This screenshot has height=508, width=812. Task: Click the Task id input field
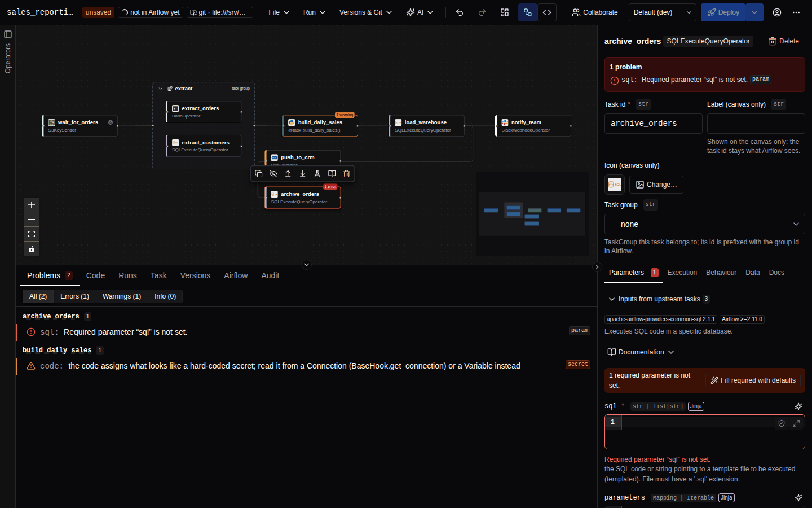pyautogui.click(x=654, y=124)
